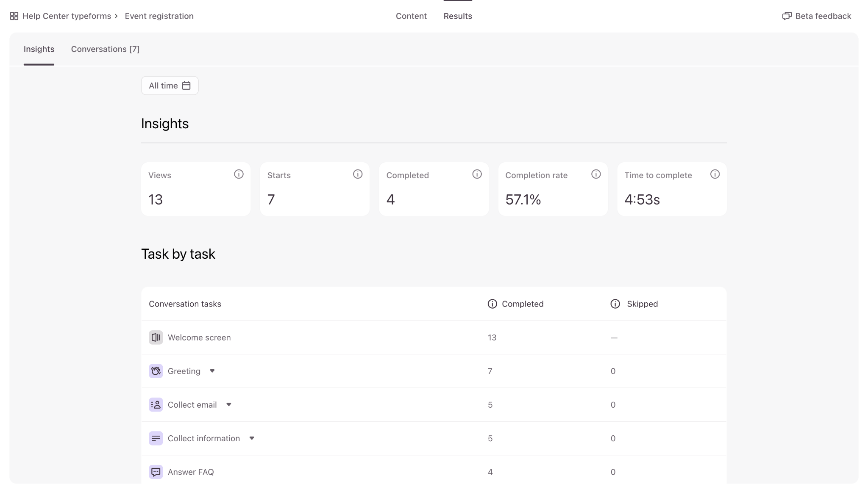The image size is (868, 492).
Task: Click info icon beside Skipped column header
Action: click(615, 304)
